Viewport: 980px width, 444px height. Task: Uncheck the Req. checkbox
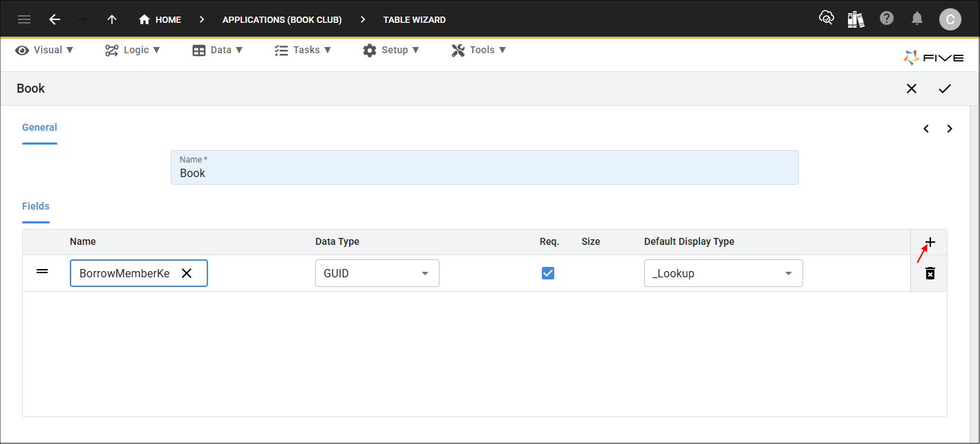(x=548, y=273)
